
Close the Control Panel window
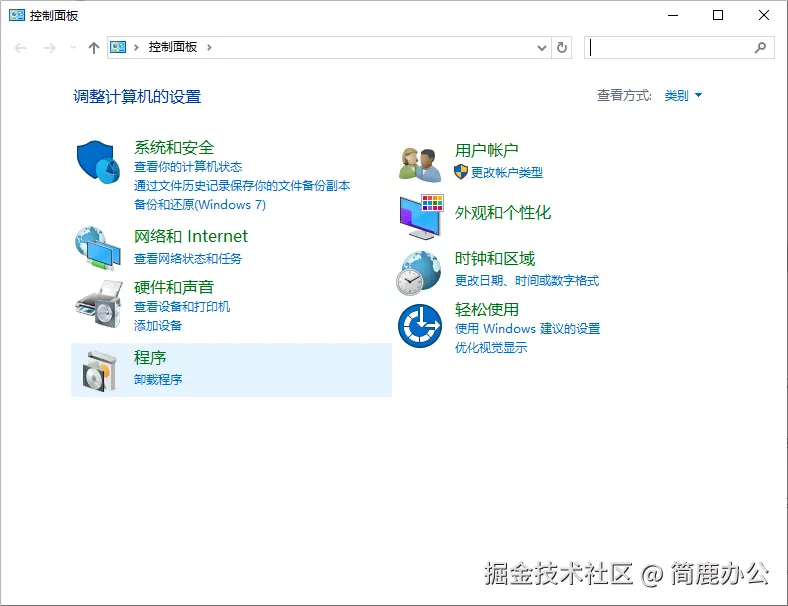[764, 15]
